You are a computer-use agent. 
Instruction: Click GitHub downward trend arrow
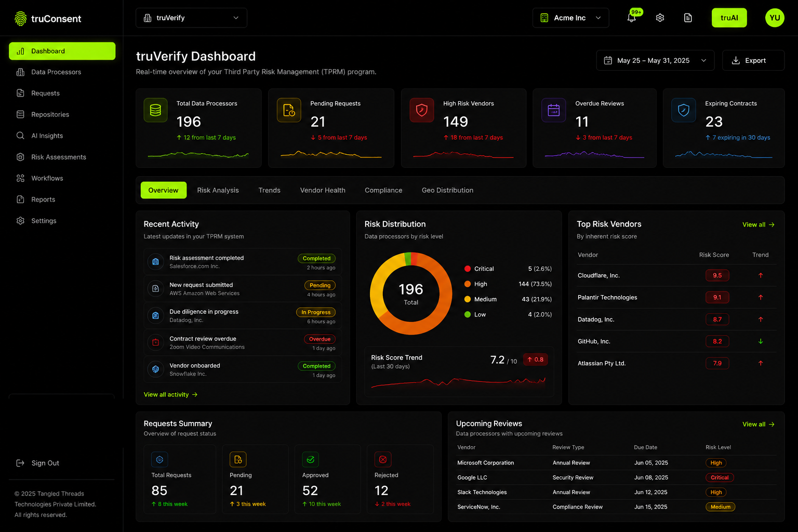tap(761, 341)
